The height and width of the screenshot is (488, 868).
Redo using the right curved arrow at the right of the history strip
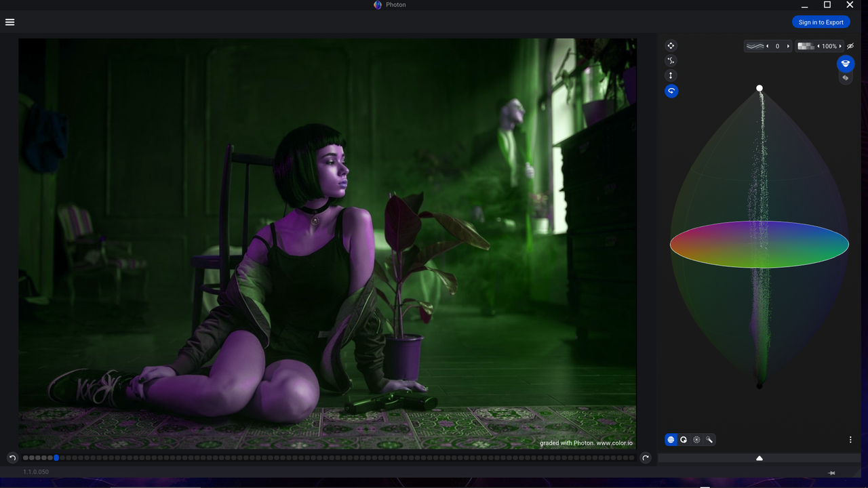(646, 458)
